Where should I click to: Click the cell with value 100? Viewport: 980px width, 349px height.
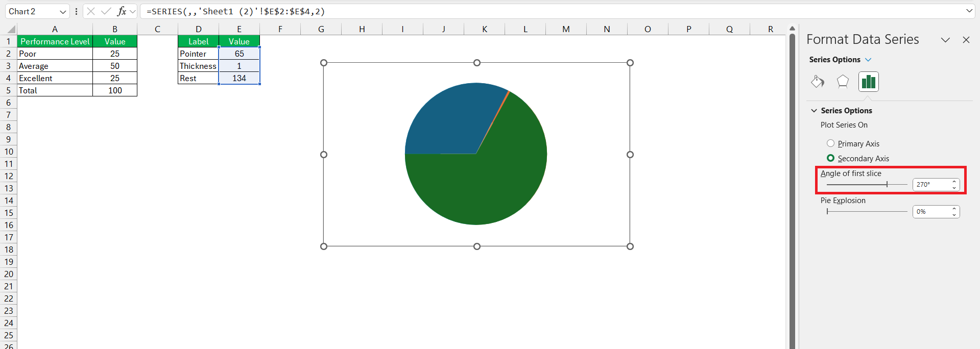(x=115, y=90)
